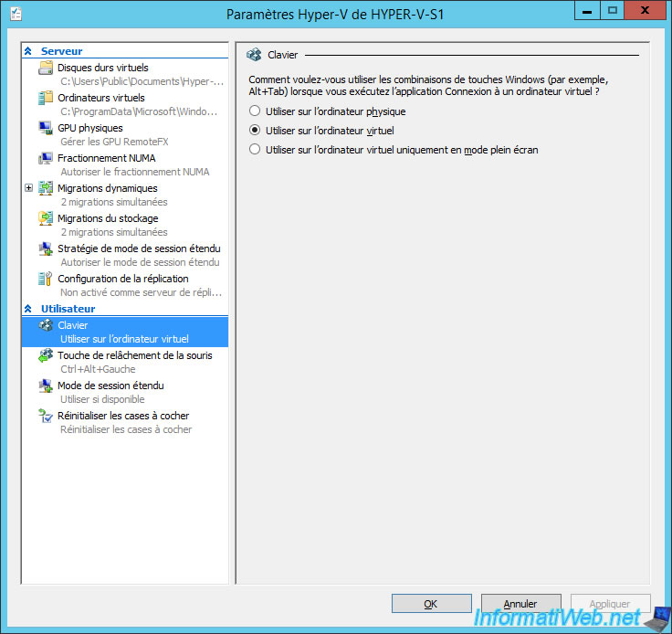The width and height of the screenshot is (672, 634).
Task: Click the Réinitialiser les cases à cocher icon
Action: 46,416
